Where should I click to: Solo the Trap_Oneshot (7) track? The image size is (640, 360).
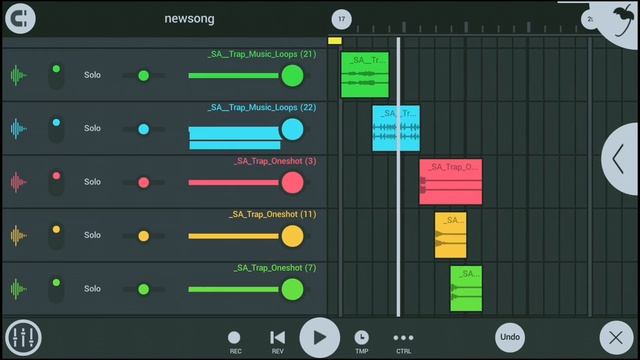pos(92,289)
